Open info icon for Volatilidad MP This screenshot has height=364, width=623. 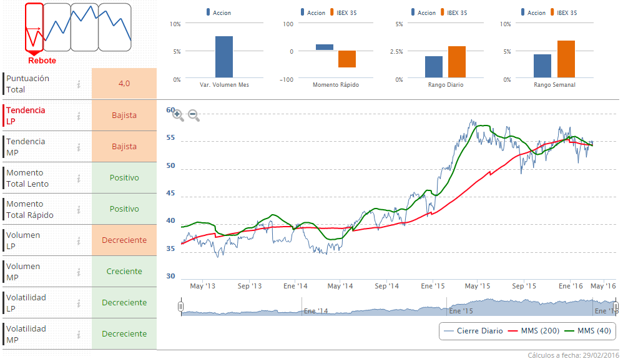tap(79, 334)
